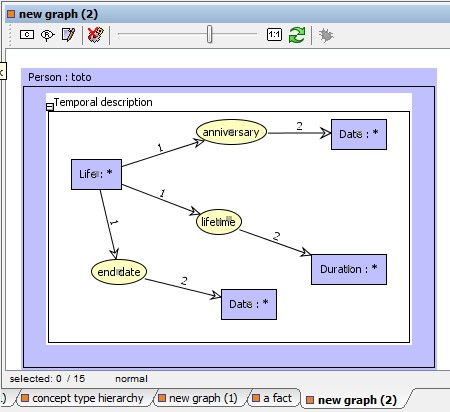Move the zoom slider handle
The width and height of the screenshot is (450, 412).
pos(209,34)
